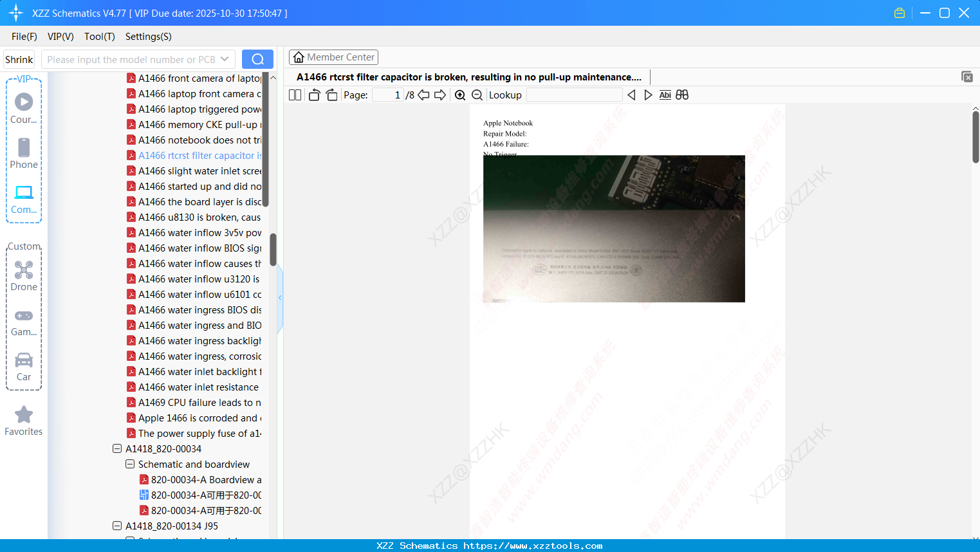Collapse the A1418_820-00034 tree node
Image resolution: width=980 pixels, height=552 pixels.
point(117,448)
